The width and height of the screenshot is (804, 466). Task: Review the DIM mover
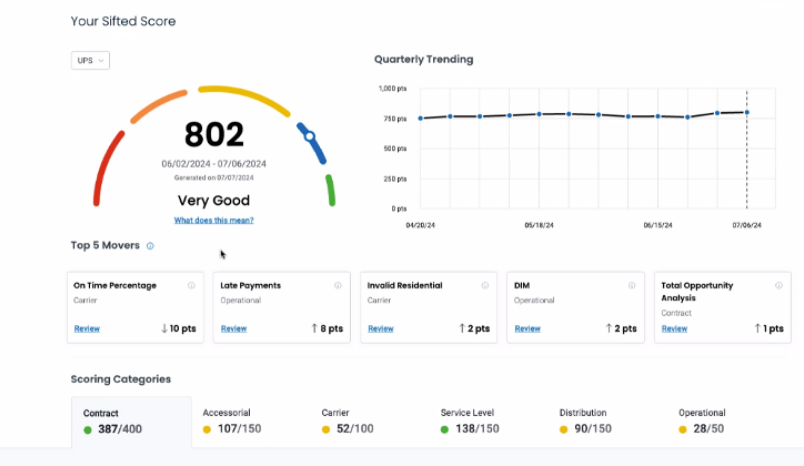[526, 328]
